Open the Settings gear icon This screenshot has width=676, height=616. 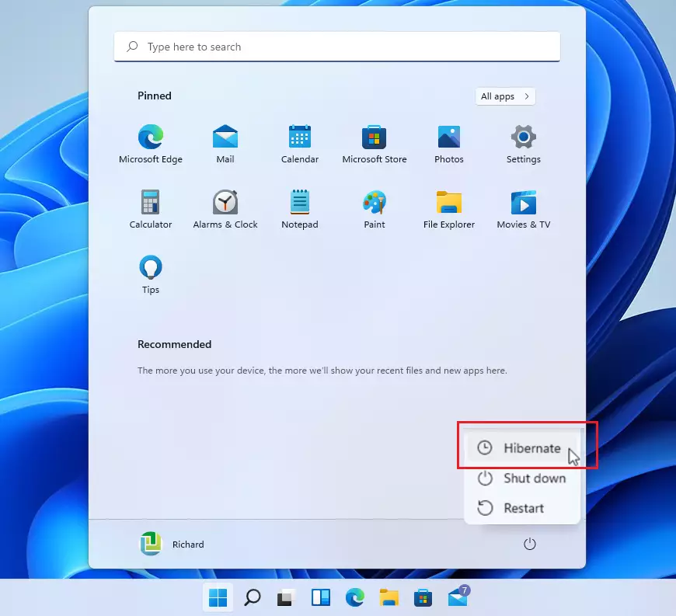[x=524, y=144]
